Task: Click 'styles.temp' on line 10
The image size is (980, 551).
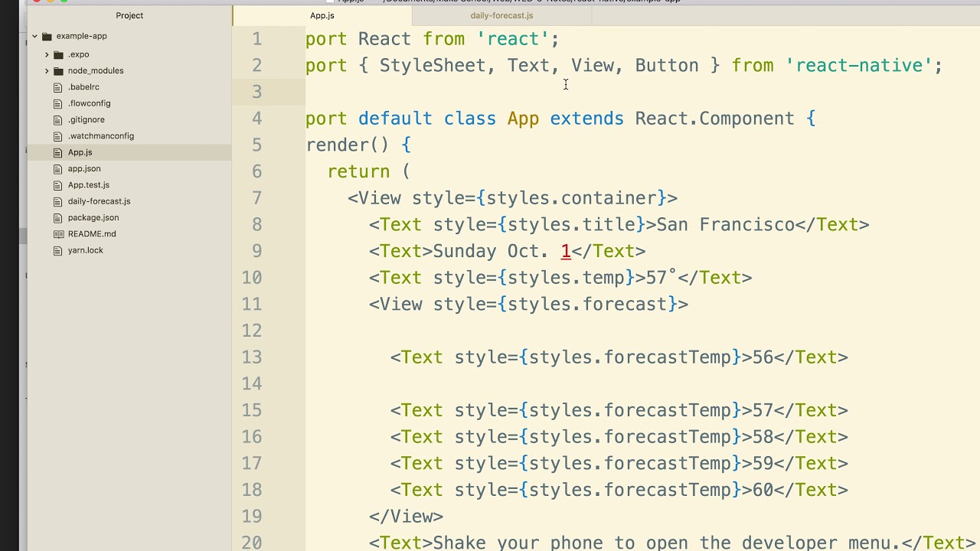Action: pyautogui.click(x=566, y=278)
